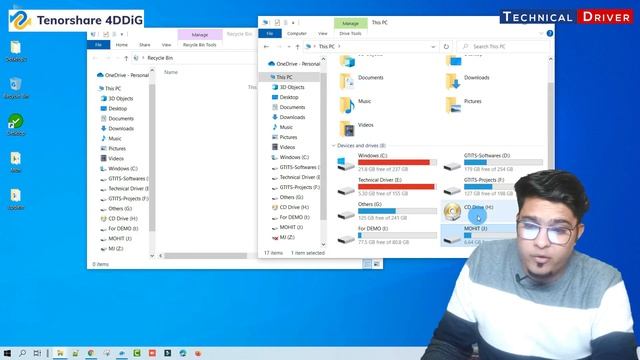Open Recycle Bin desktop icon
640x360 pixels.
(16, 88)
